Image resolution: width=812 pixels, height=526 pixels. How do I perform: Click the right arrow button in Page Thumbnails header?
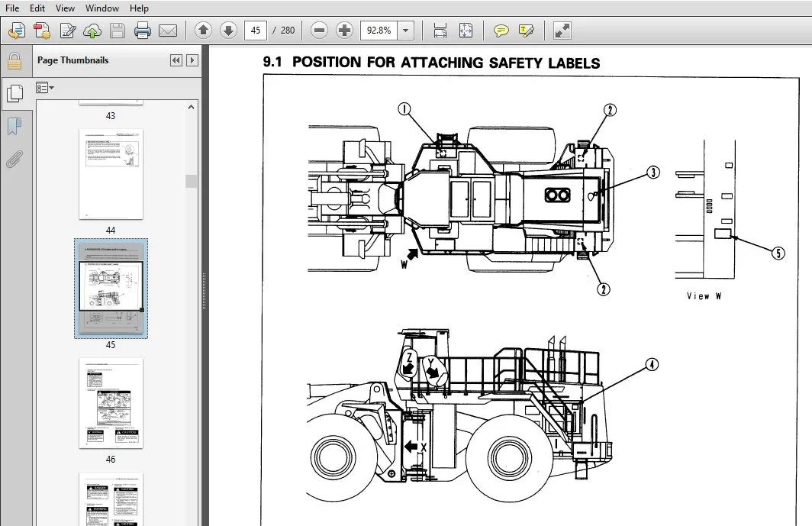coord(192,60)
